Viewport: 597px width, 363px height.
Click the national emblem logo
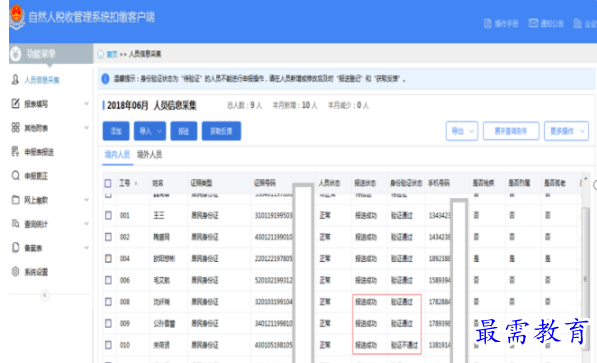[x=16, y=17]
